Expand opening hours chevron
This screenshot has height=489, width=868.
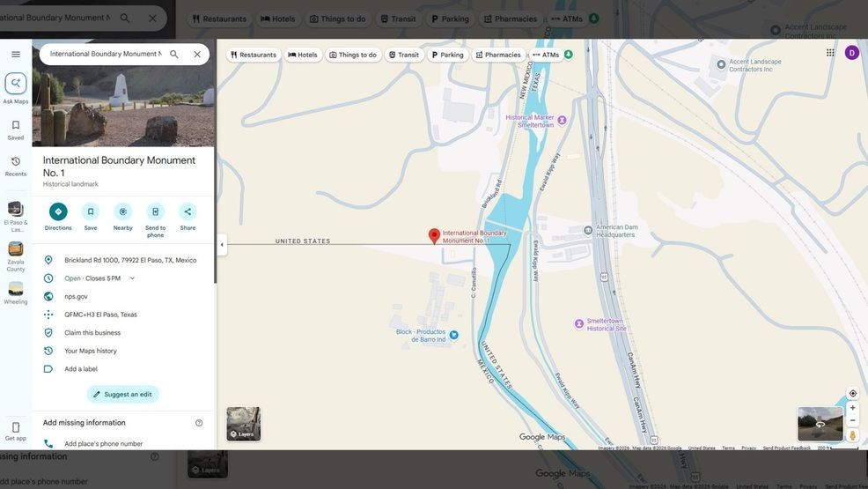point(132,278)
